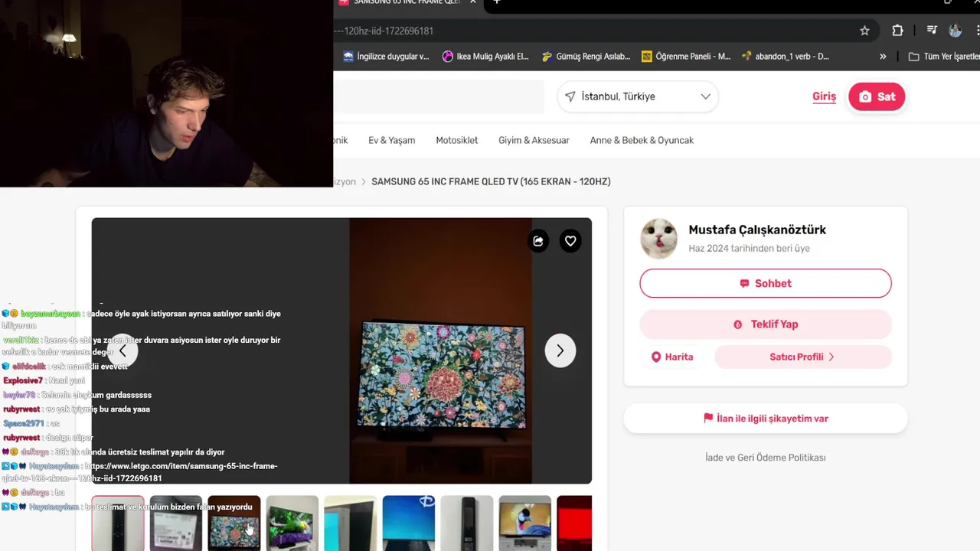Open Giyim & Aksesuar category
This screenshot has height=551, width=980.
534,140
